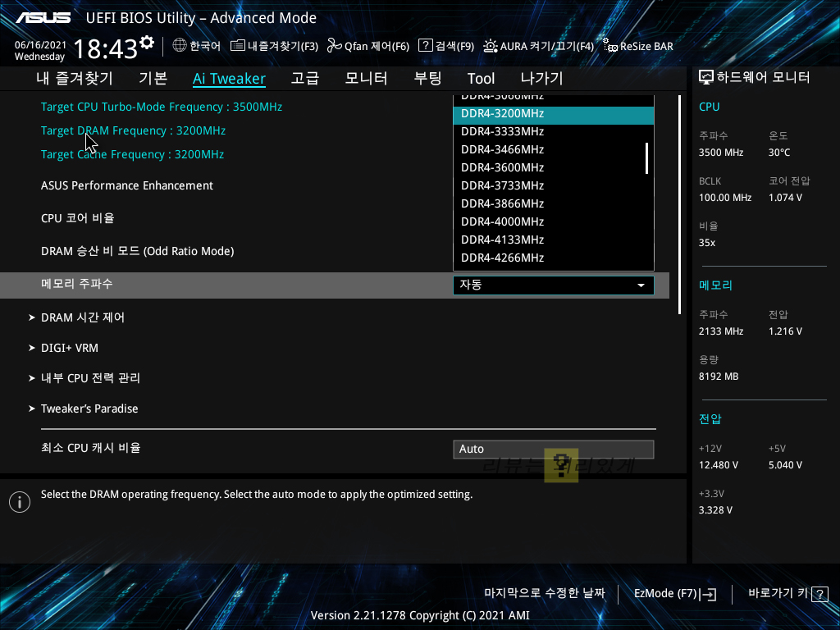The width and height of the screenshot is (840, 630).
Task: Switch to the 기본 tab
Action: [153, 78]
